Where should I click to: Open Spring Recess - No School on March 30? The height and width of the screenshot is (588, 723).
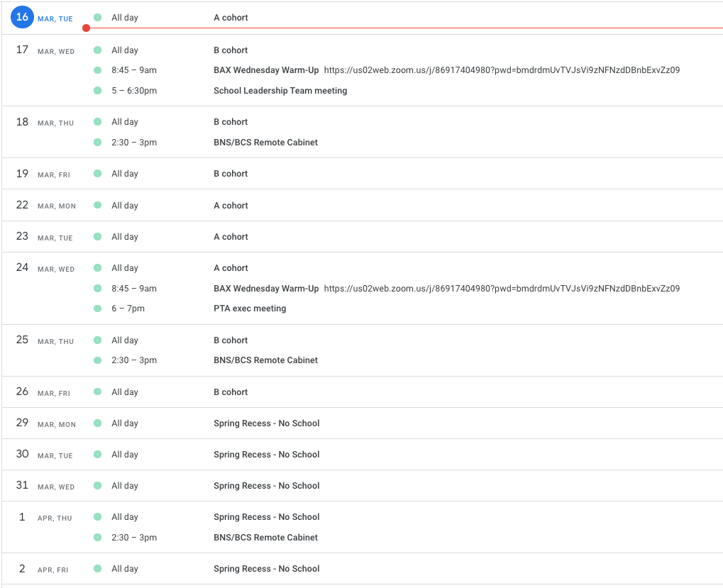click(267, 455)
